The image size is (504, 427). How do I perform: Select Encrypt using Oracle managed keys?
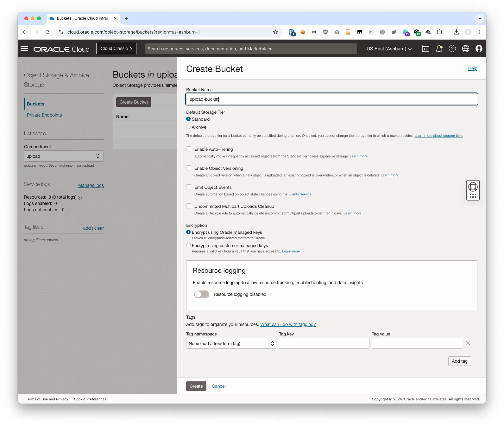pyautogui.click(x=188, y=232)
